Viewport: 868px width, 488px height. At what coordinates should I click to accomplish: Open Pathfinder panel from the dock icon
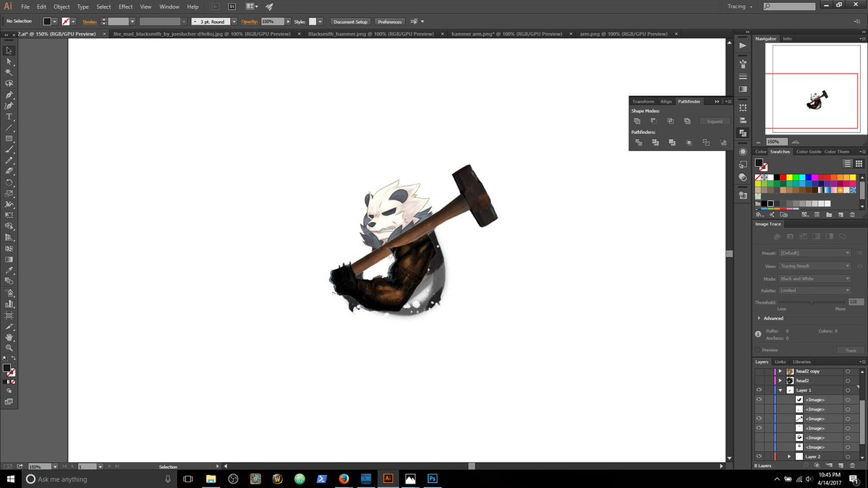[x=743, y=133]
